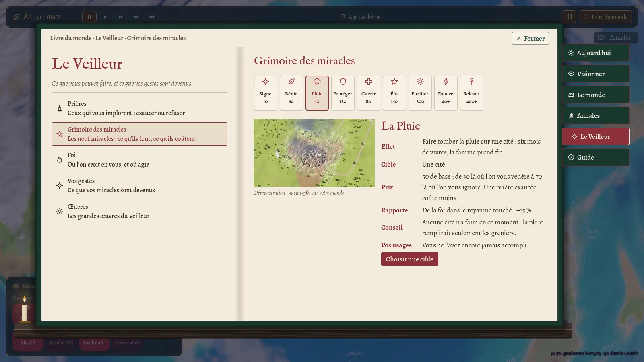Switch to the Guide tab
Image resolution: width=644 pixels, height=362 pixels.
(596, 157)
